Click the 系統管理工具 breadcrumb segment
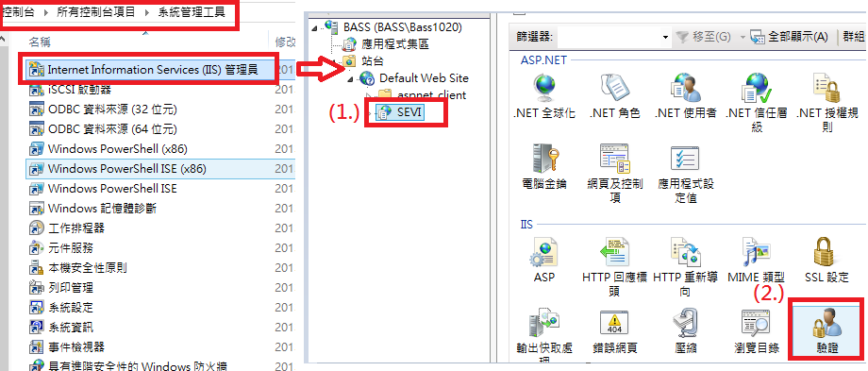Screen dimensions: 868x371 [192, 12]
